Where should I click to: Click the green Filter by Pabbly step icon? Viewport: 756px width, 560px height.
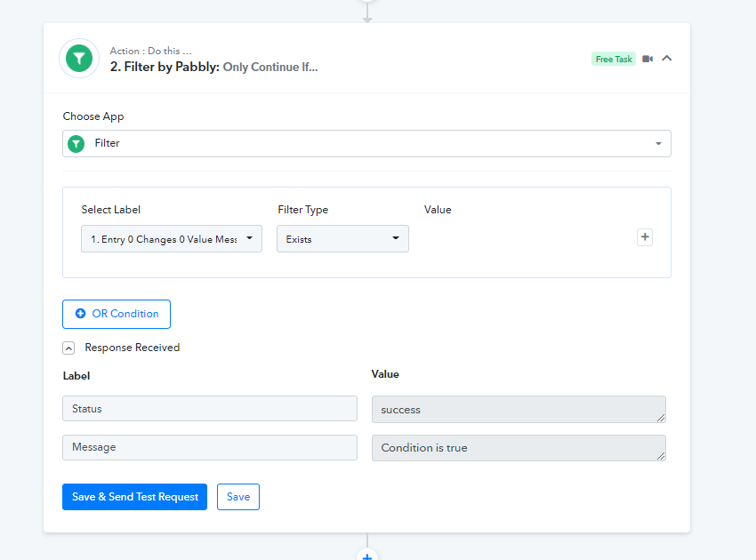(79, 59)
